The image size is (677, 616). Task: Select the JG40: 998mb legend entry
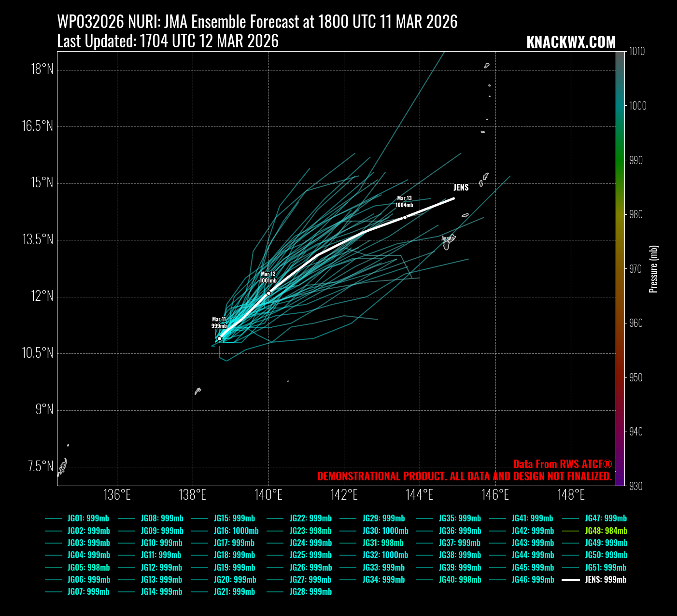coord(460,580)
